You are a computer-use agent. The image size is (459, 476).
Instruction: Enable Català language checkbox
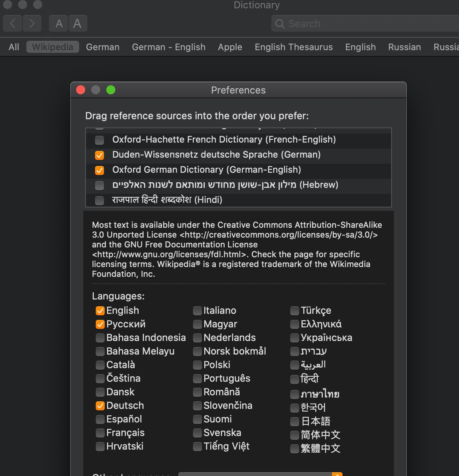pyautogui.click(x=100, y=365)
